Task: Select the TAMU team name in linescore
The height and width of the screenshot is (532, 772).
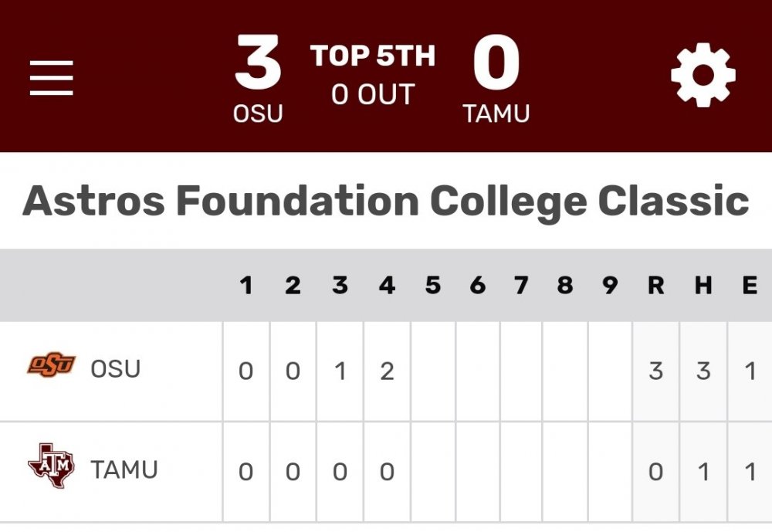Action: (x=124, y=469)
